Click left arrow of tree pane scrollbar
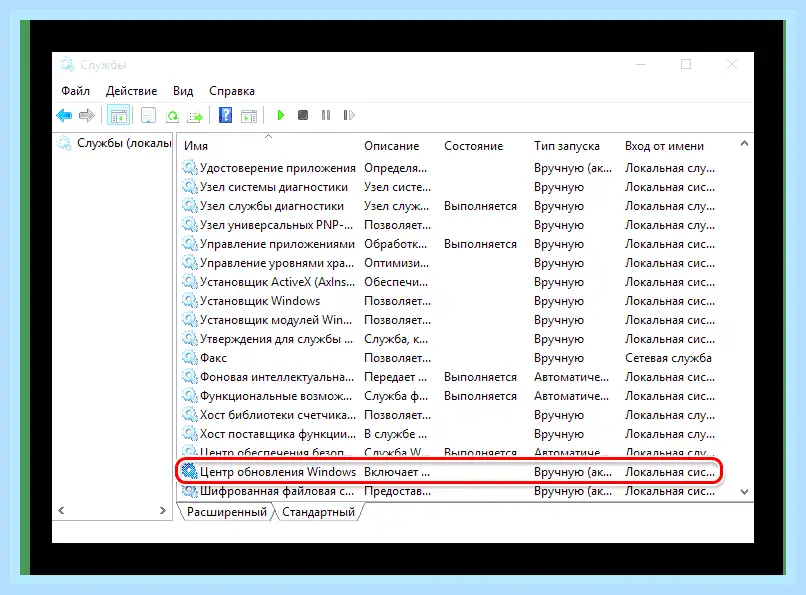 (61, 510)
